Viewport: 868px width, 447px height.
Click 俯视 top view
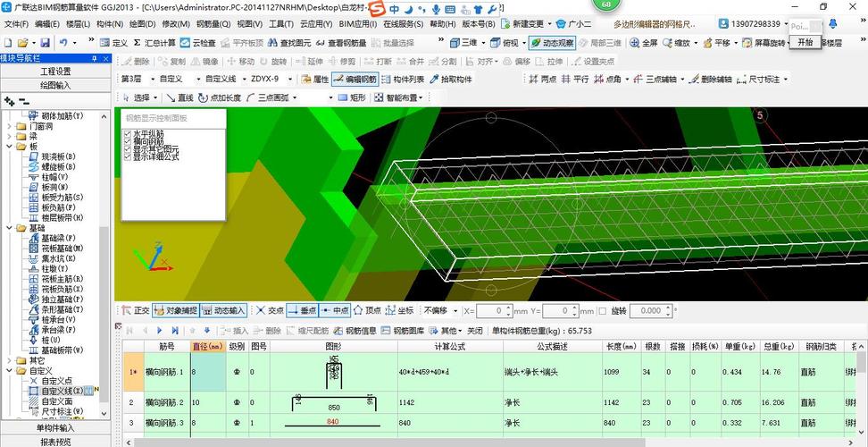[505, 43]
